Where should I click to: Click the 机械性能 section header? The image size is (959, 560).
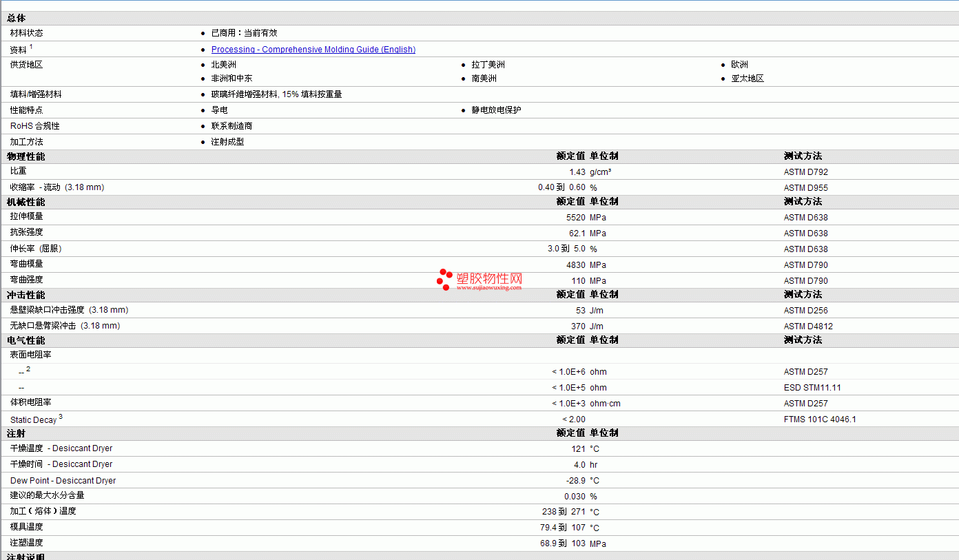26,203
